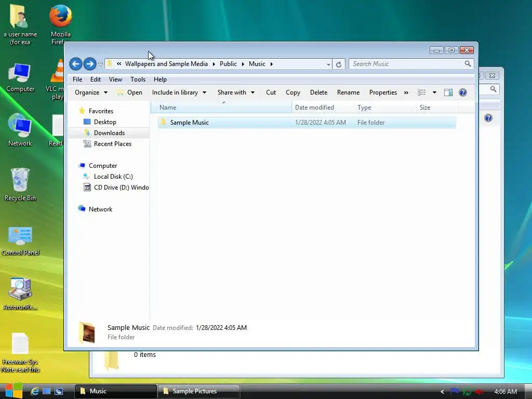Open Downloads in Favorites
Screen dimensions: 532x399
point(109,133)
